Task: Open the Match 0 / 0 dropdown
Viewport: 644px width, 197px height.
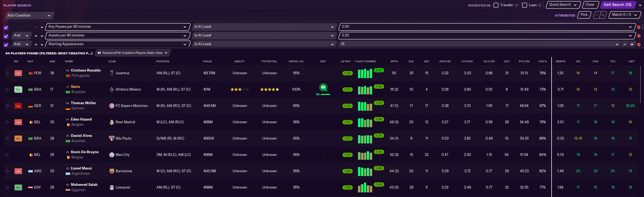Action: (x=624, y=15)
